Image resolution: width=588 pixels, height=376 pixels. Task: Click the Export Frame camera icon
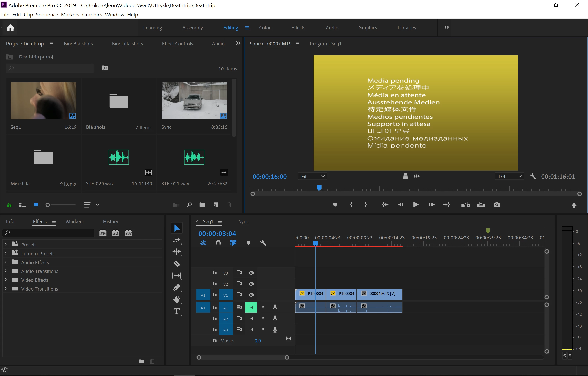496,205
